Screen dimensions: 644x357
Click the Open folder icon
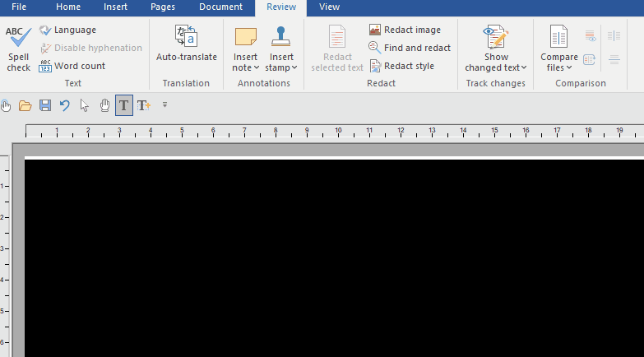point(25,105)
